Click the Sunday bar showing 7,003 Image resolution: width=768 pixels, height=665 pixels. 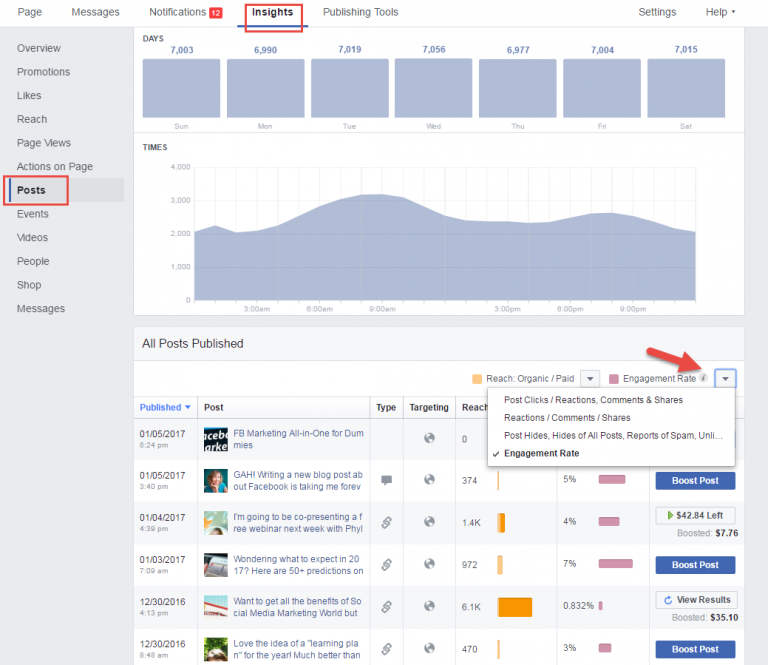coord(181,88)
